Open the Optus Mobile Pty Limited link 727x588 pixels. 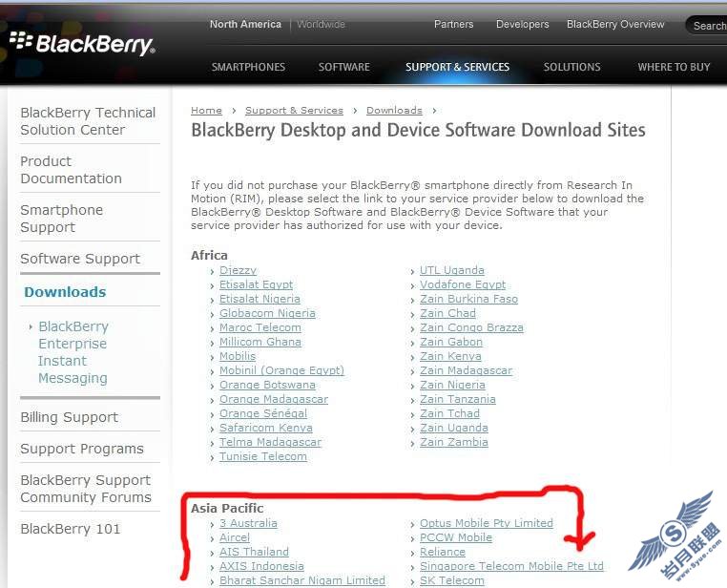click(x=487, y=523)
